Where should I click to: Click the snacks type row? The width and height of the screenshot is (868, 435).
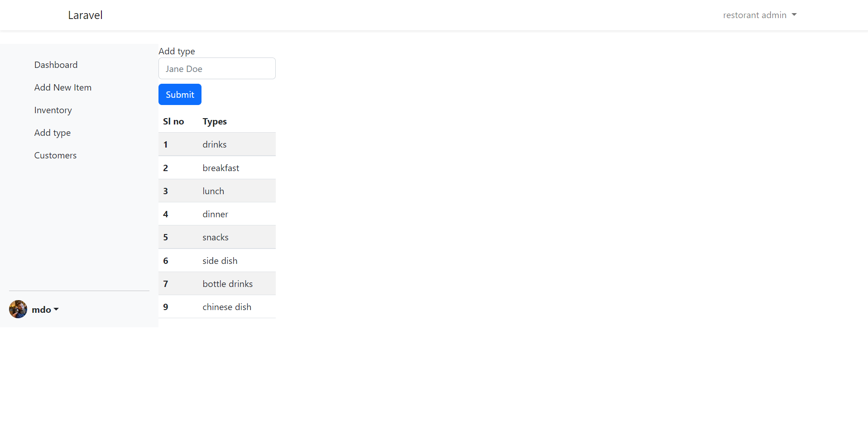(216, 237)
